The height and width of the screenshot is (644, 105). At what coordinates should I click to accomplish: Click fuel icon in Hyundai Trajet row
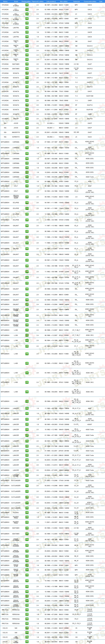[27, 119]
